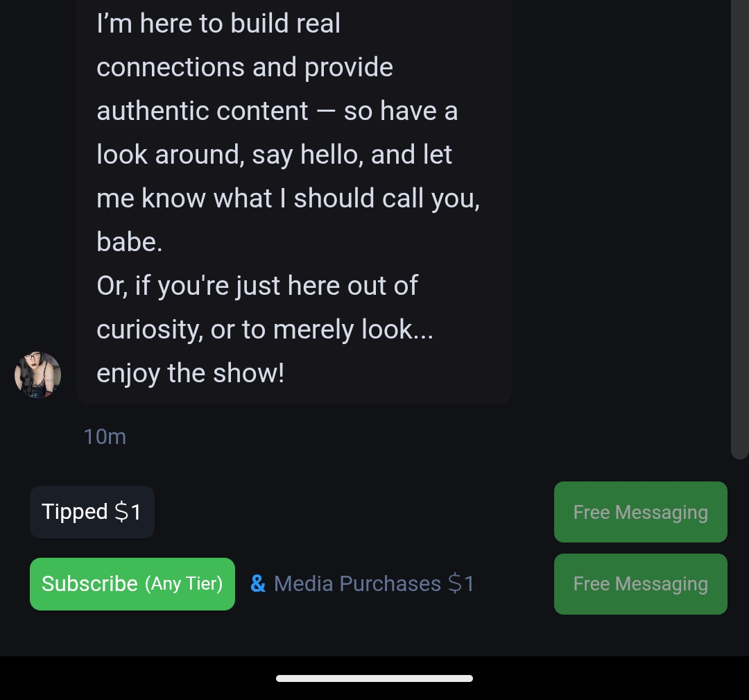Screen dimensions: 749x700
Task: Tap the "look around, say hello" line
Action: click(x=274, y=154)
